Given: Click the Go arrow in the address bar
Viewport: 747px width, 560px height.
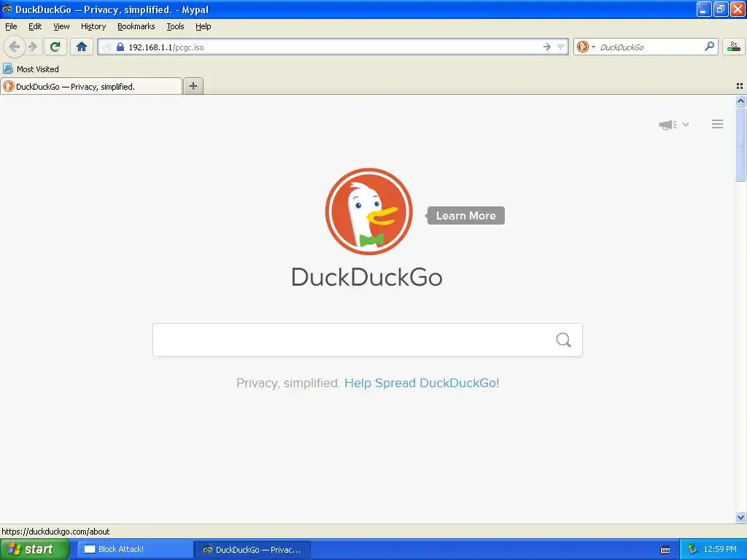Looking at the screenshot, I should pyautogui.click(x=547, y=47).
